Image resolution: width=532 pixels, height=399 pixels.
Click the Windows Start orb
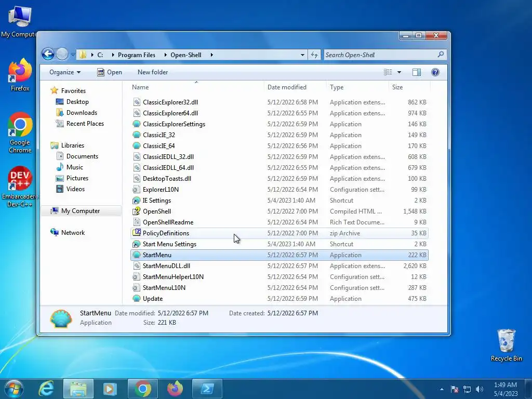[x=14, y=389]
